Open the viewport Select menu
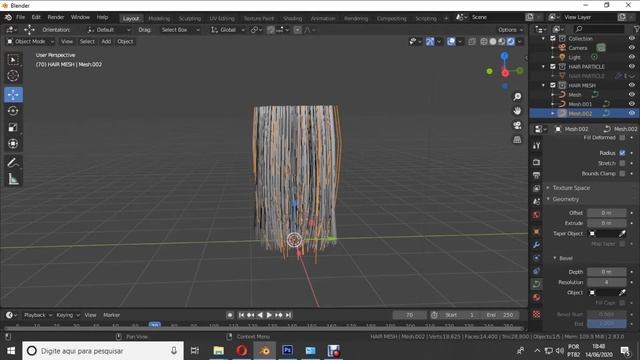 (x=87, y=42)
